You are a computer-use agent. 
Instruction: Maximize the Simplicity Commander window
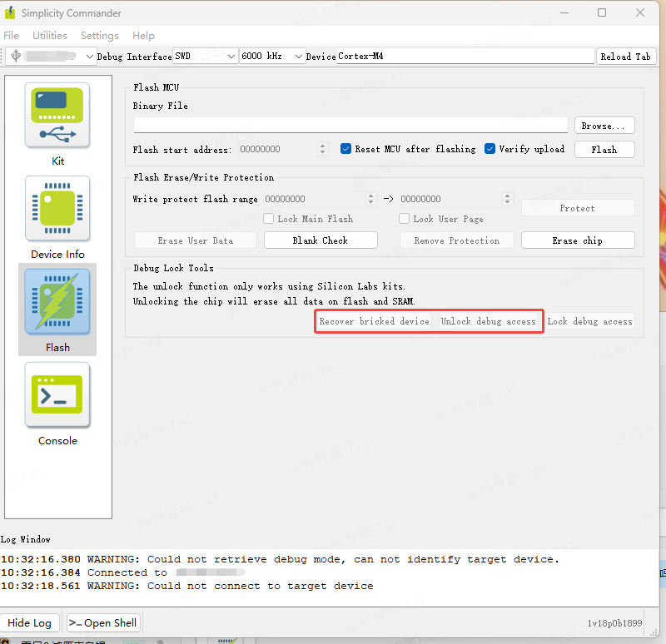[602, 12]
